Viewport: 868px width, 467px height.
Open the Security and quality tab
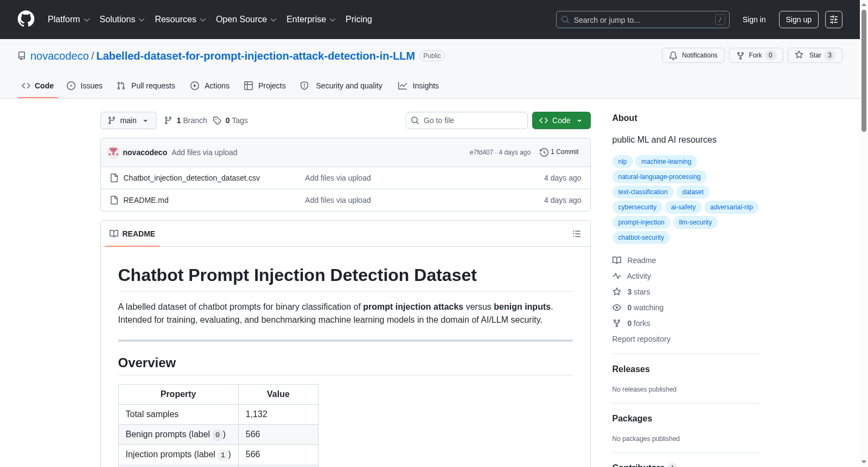341,86
